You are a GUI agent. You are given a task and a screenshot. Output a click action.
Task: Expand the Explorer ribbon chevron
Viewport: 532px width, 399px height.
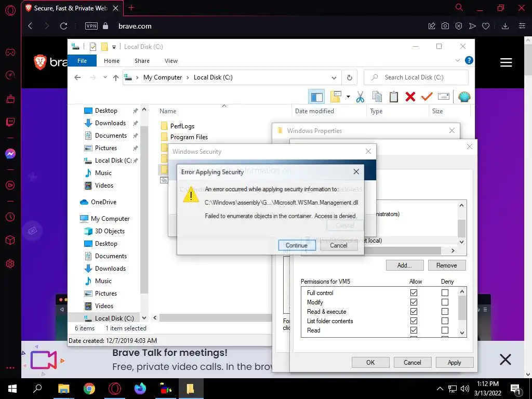click(457, 60)
